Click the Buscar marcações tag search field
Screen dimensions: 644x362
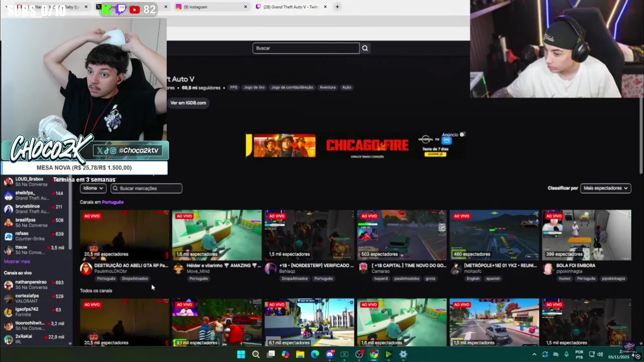(x=146, y=188)
